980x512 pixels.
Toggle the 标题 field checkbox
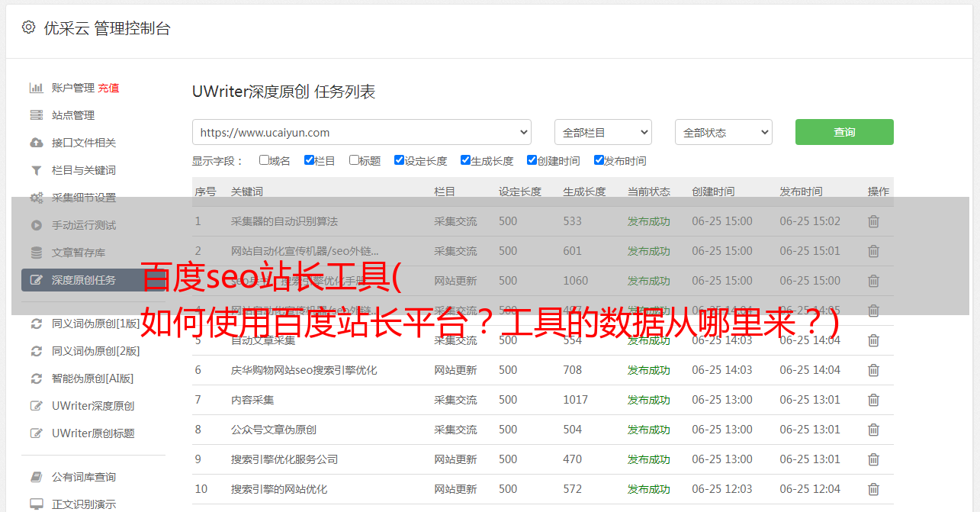(354, 160)
